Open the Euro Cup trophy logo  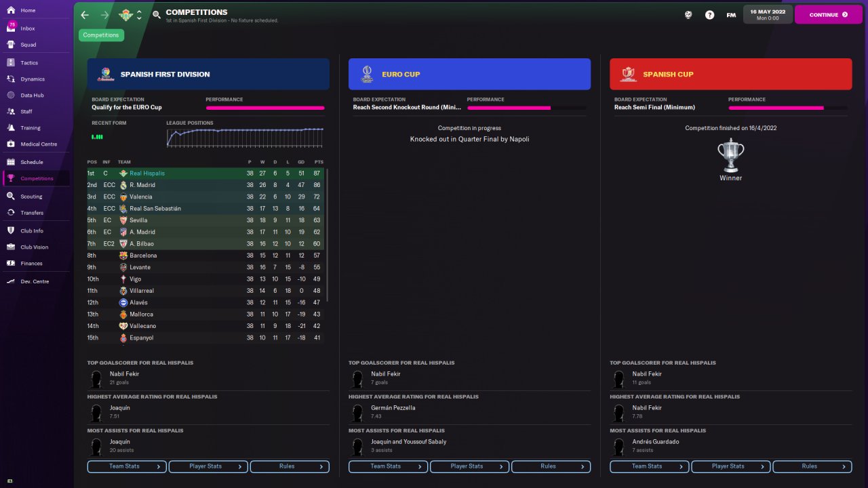point(367,74)
